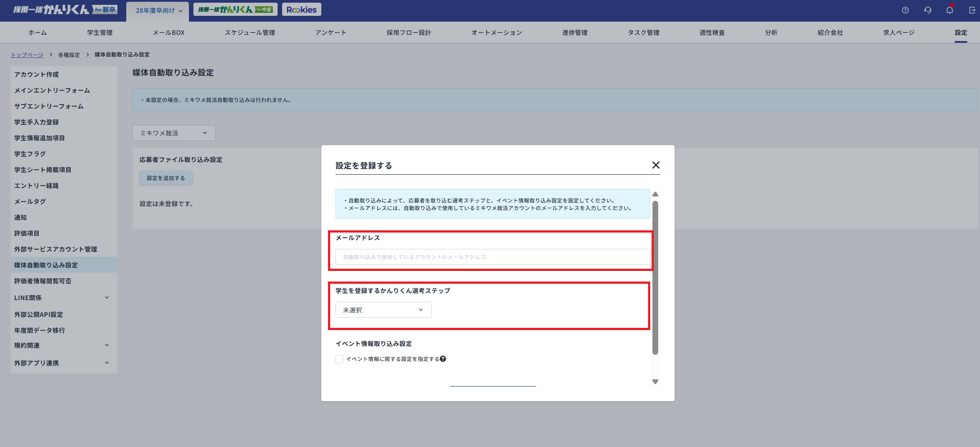Click the 設定を追加する button
The image size is (980, 447).
[x=166, y=178]
